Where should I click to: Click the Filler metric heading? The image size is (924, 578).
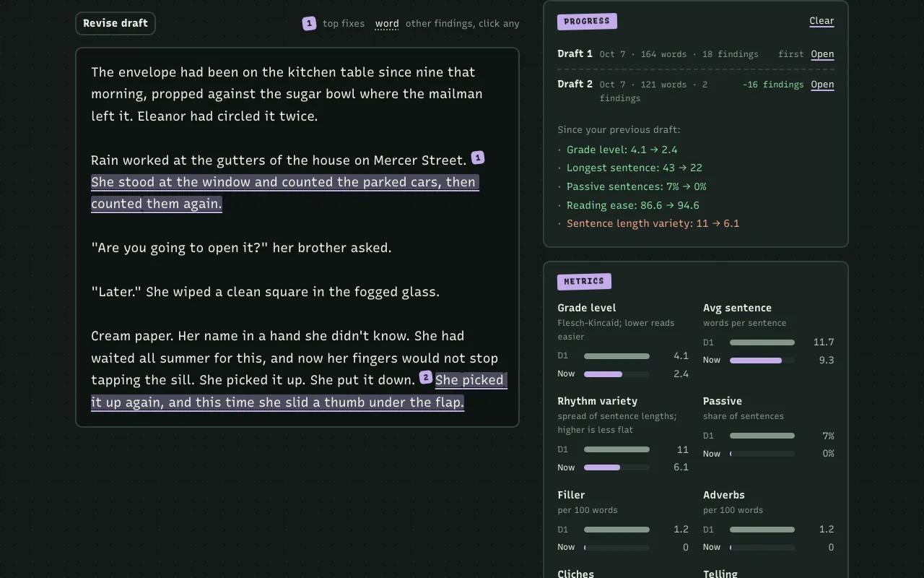point(571,495)
